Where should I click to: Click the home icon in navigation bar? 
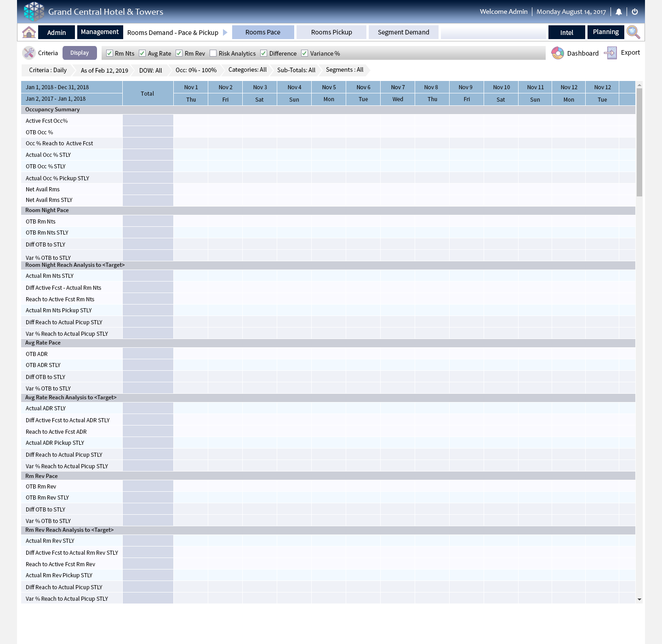[29, 32]
